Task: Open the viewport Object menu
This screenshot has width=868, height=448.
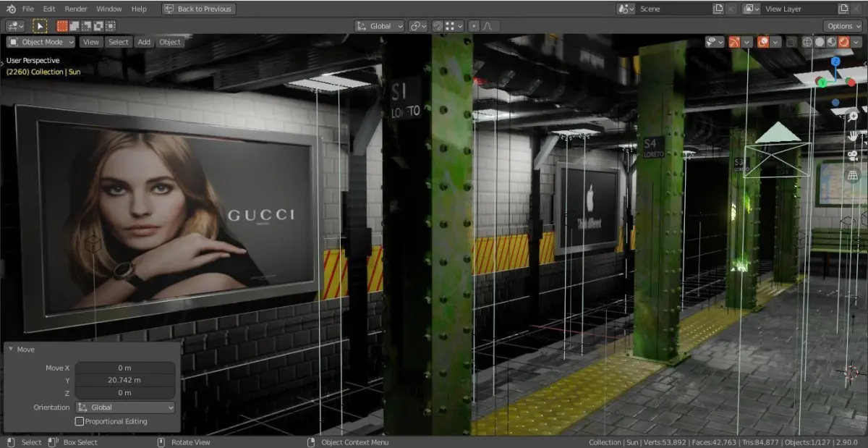Action: click(170, 42)
